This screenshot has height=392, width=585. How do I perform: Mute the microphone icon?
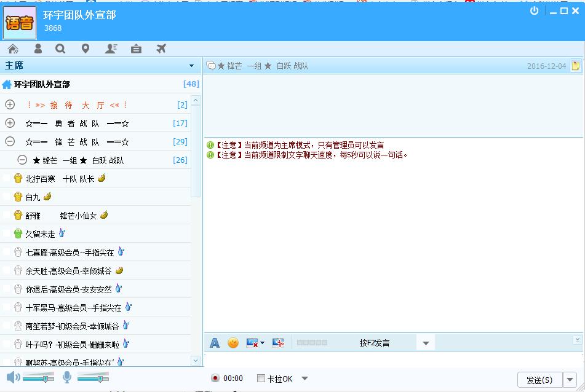click(66, 378)
